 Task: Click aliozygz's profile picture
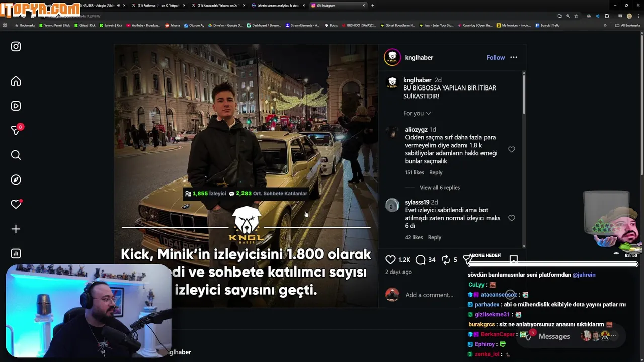pyautogui.click(x=392, y=132)
